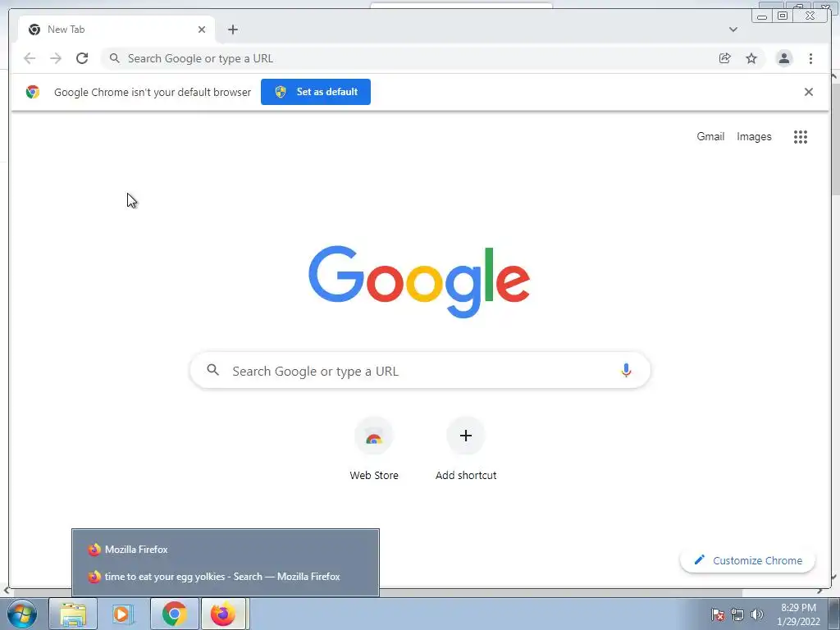Open the Web Store shortcut
The width and height of the screenshot is (840, 630).
[374, 449]
